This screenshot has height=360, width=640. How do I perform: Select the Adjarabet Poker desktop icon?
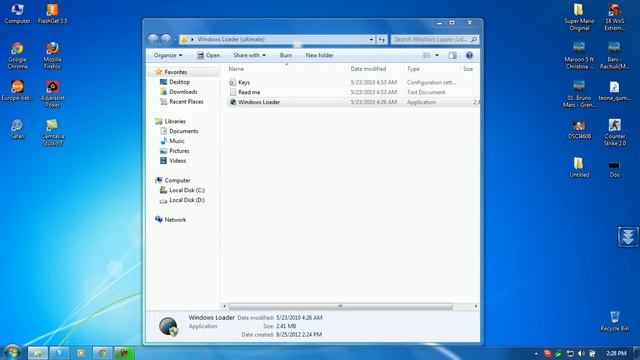pyautogui.click(x=52, y=94)
